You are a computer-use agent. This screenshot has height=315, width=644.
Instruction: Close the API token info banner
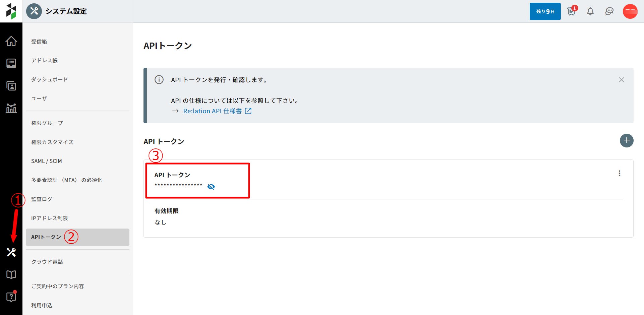coord(621,80)
